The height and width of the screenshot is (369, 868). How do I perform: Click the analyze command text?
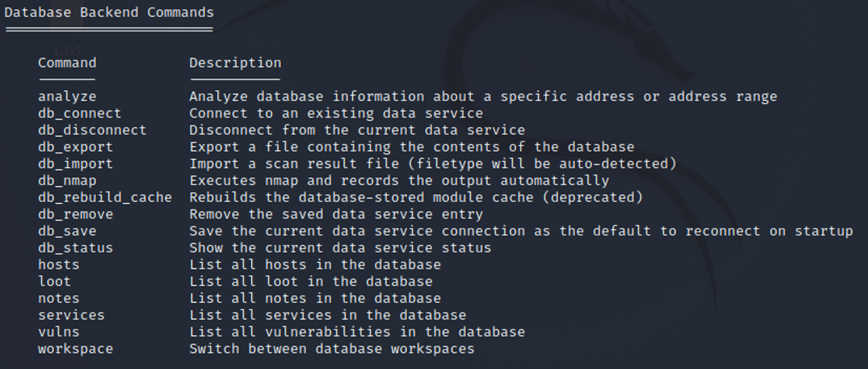(x=67, y=97)
